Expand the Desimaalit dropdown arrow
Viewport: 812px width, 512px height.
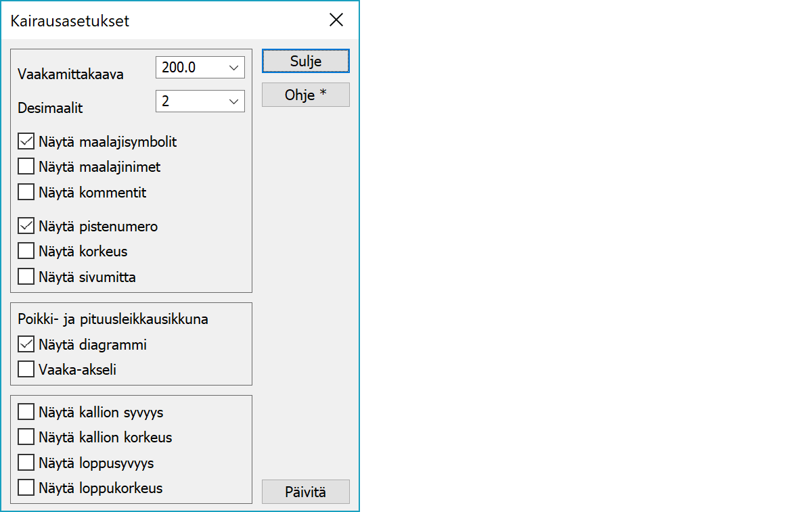click(233, 101)
